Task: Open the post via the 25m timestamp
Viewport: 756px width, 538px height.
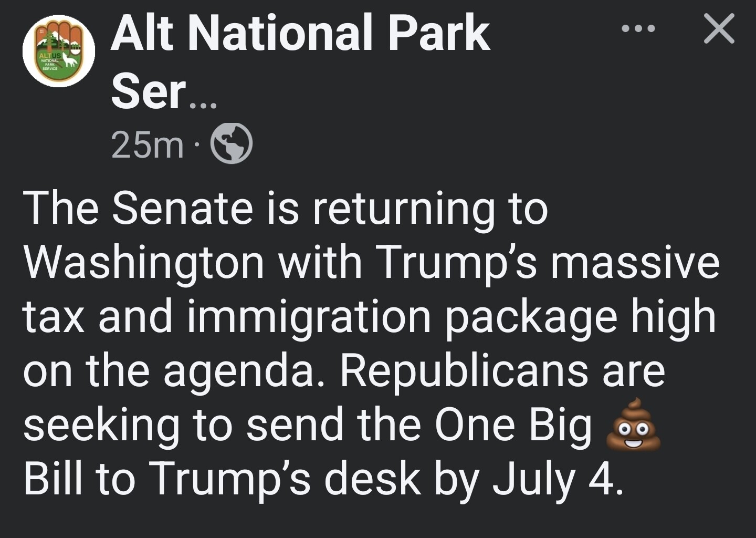Action: [x=148, y=145]
